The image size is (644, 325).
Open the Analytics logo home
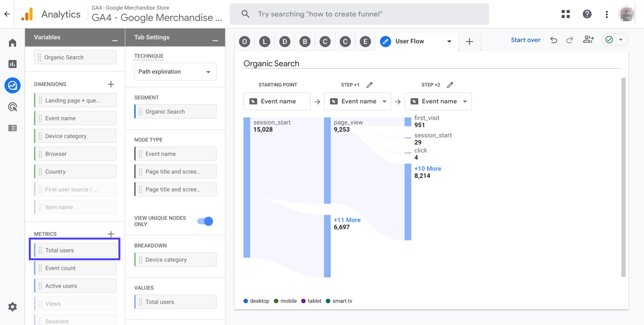click(x=27, y=14)
